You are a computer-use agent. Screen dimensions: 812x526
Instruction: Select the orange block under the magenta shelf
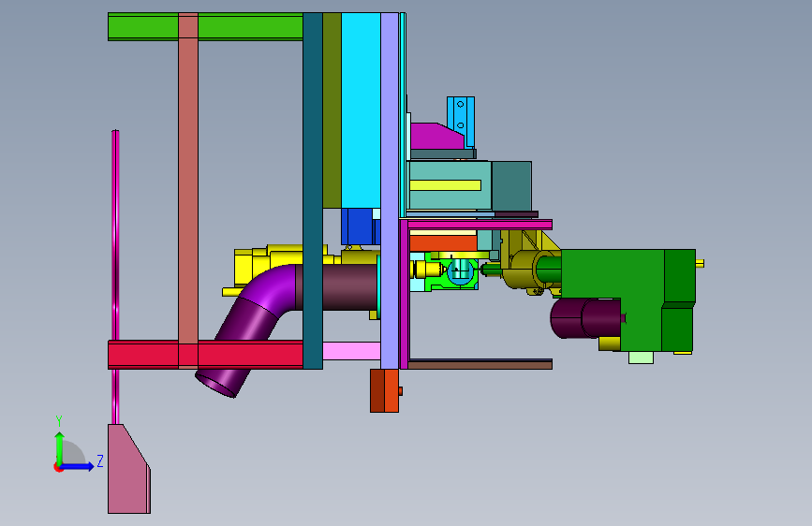point(443,243)
